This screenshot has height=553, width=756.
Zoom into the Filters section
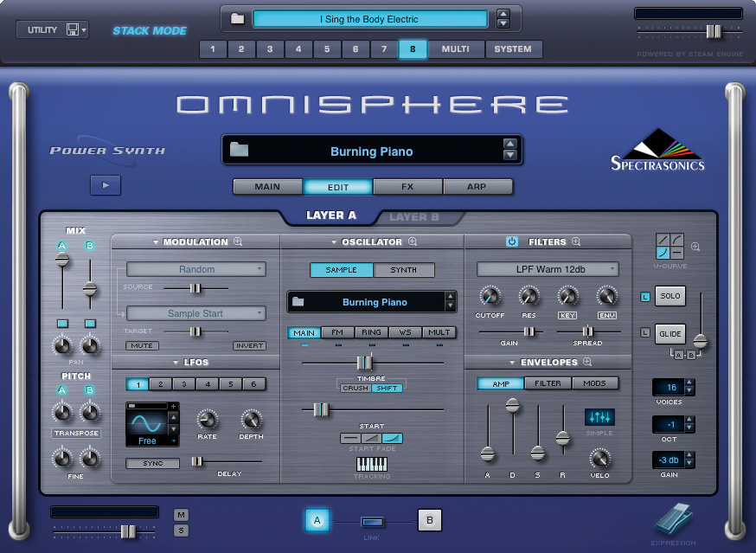pos(576,241)
